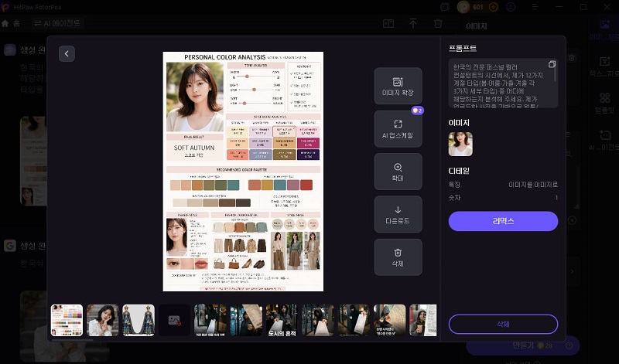
Task: Click the trash icon in background toolbar
Action: tap(438, 24)
